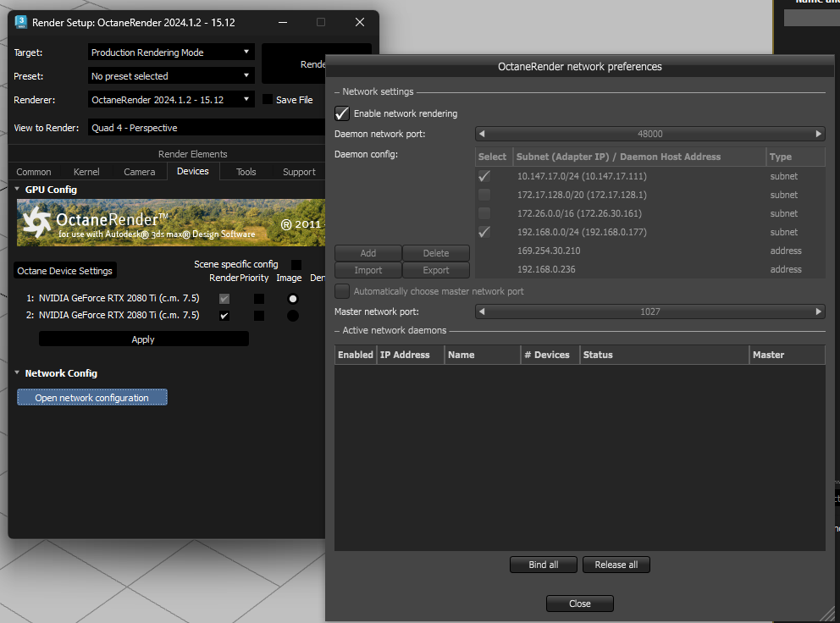Toggle Render checkbox for GPU 2
The width and height of the screenshot is (840, 623).
(x=224, y=316)
